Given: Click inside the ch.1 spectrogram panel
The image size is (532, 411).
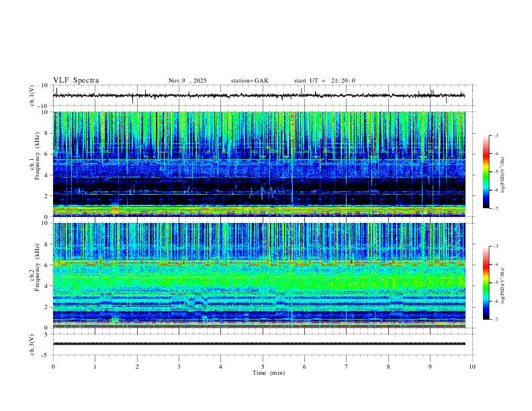Looking at the screenshot, I should pyautogui.click(x=259, y=164).
